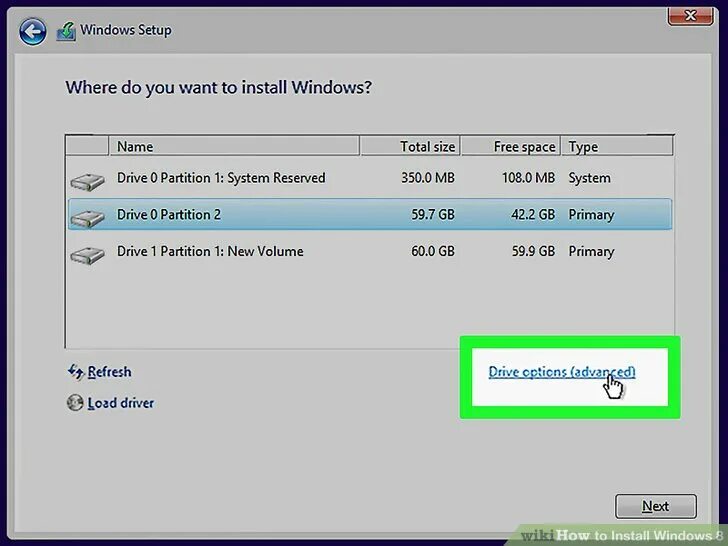The image size is (728, 546).
Task: Click the 350.0 MB total size cell
Action: (x=428, y=178)
